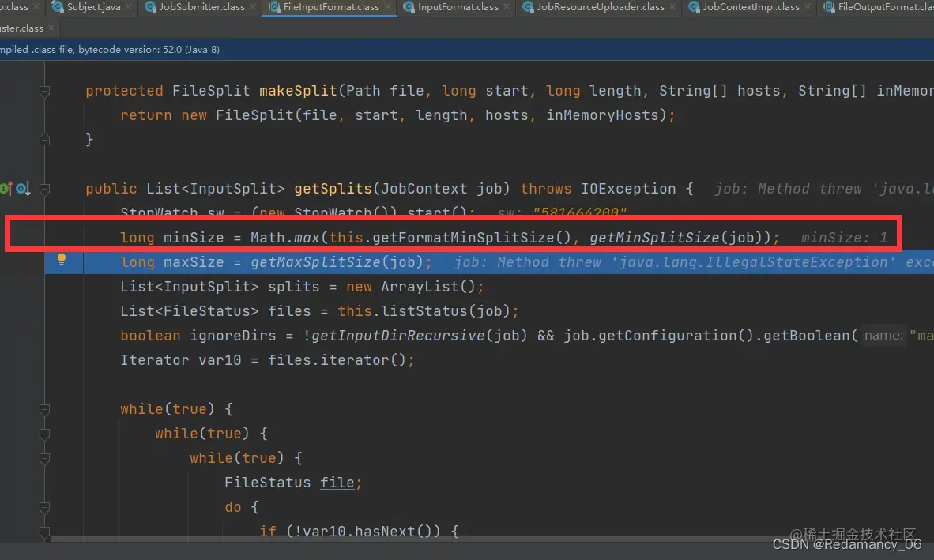This screenshot has width=934, height=560.
Task: Click the yellow lightbulb intention icon
Action: tap(62, 259)
